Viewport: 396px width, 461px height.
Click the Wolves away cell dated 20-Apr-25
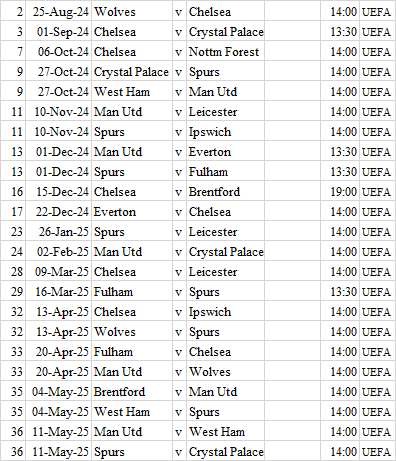click(225, 372)
